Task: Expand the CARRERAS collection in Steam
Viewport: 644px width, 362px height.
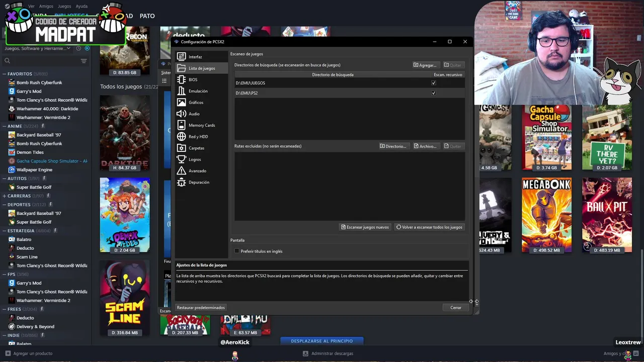Action: click(4, 196)
